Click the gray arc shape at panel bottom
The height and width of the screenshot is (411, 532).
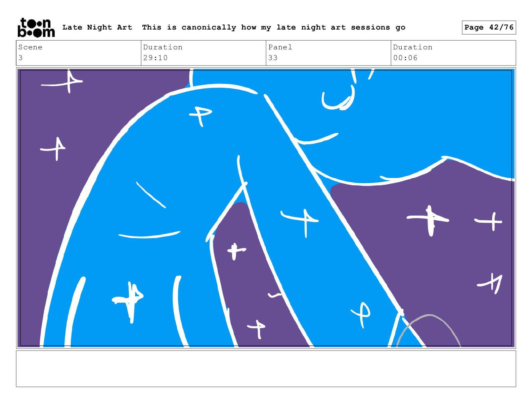429,330
